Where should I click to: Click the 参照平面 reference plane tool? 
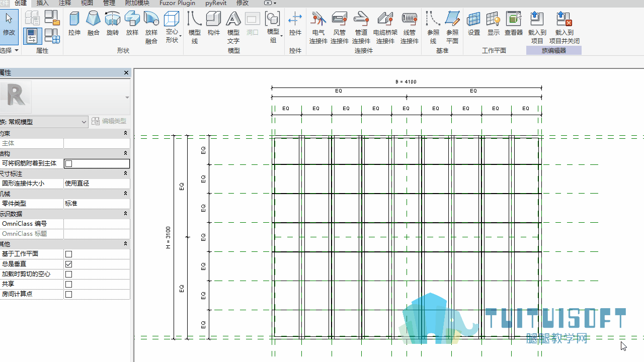[x=452, y=28]
